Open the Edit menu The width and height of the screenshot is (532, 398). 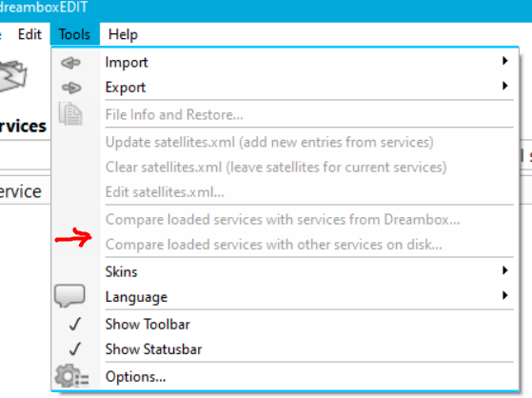(30, 34)
